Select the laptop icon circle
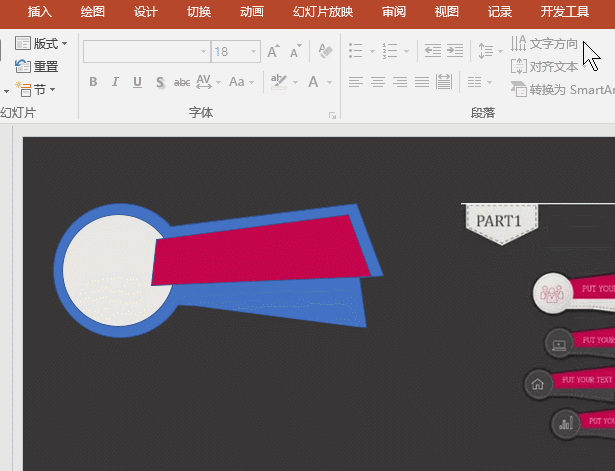Screen dimensions: 615x471 coord(559,345)
